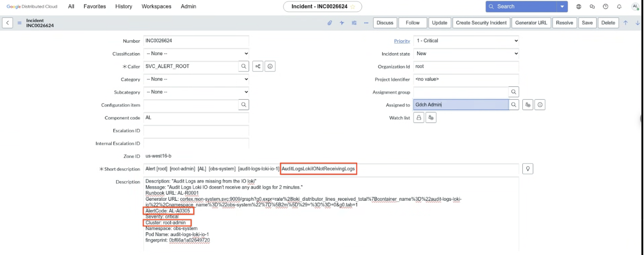Click the Create Security Incident button
This screenshot has width=644, height=255.
[481, 23]
